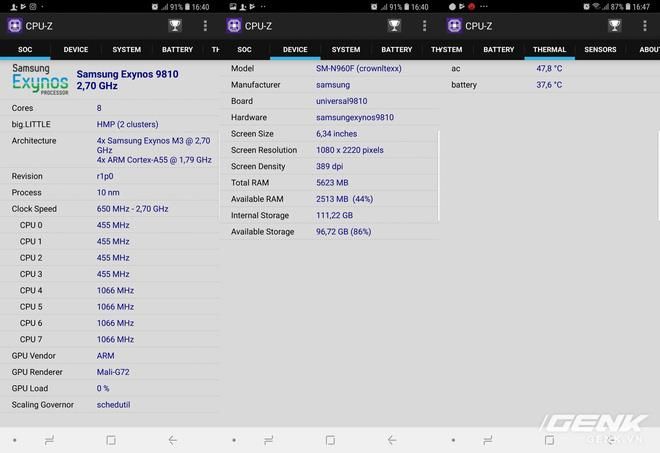The height and width of the screenshot is (453, 660).
Task: Select the BATTERY tab in the middle panel
Action: coord(397,49)
